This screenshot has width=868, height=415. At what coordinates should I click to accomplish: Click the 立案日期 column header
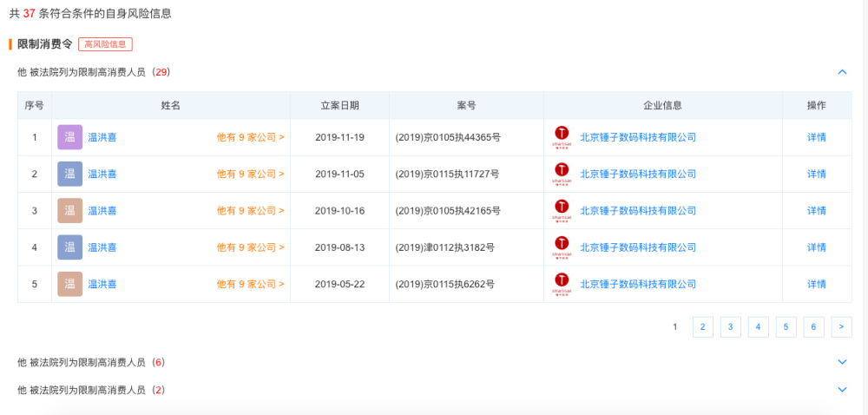[340, 105]
